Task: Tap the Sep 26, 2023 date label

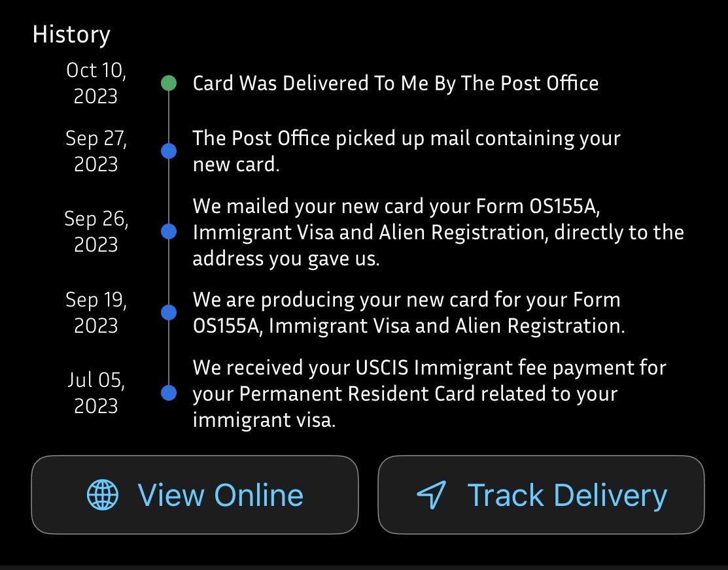Action: point(96,231)
